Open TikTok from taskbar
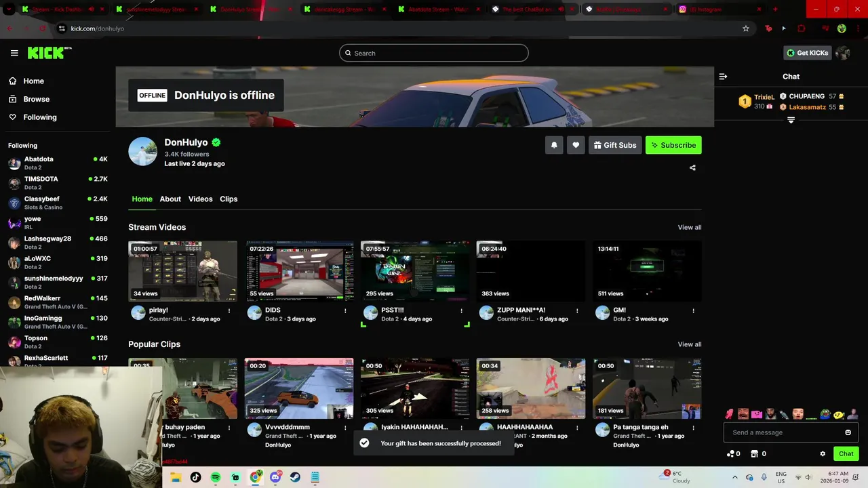Image resolution: width=868 pixels, height=488 pixels. (195, 477)
